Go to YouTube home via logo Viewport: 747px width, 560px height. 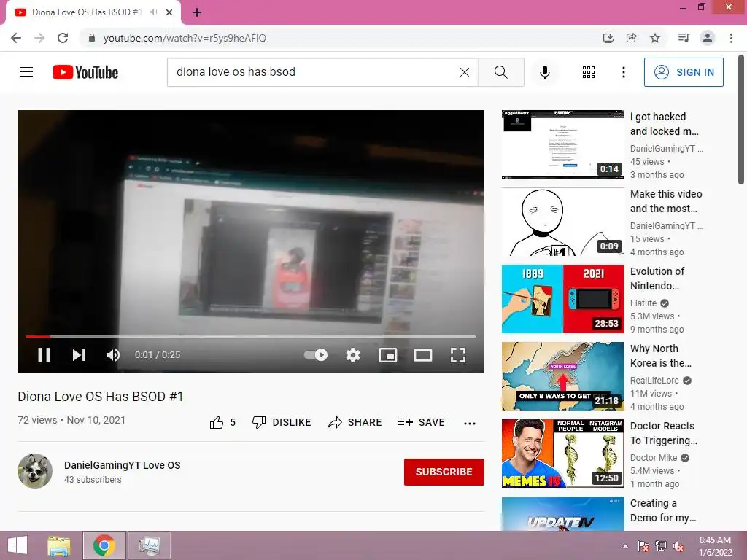(85, 72)
